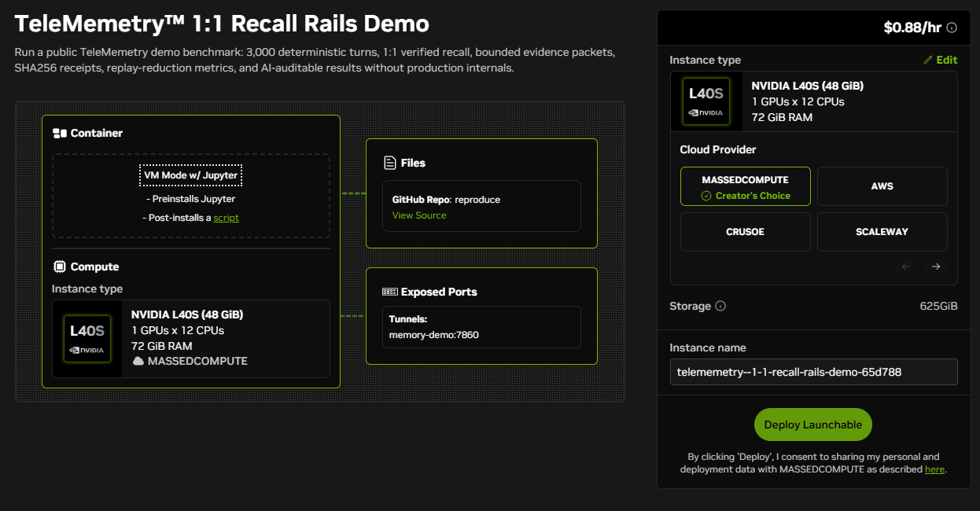The width and height of the screenshot is (980, 511).
Task: Show previous cloud providers with left arrow
Action: coord(906,267)
